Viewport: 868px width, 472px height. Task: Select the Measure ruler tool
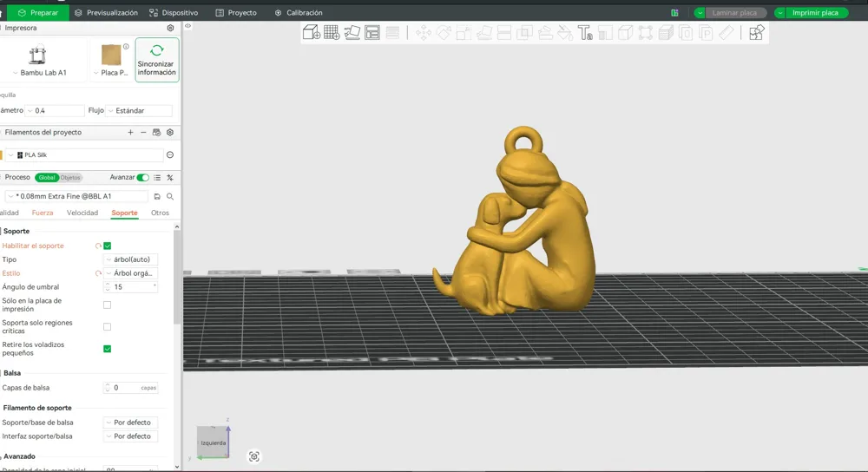(x=726, y=33)
